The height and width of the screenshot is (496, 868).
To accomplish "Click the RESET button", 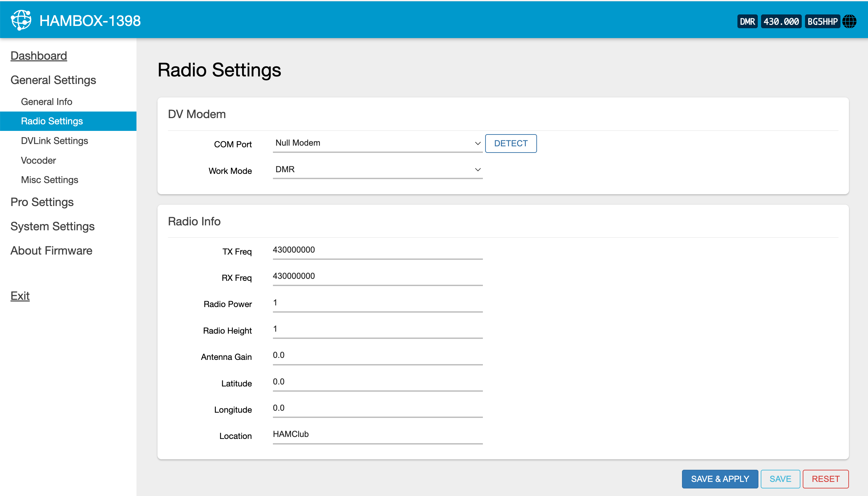I will (825, 479).
